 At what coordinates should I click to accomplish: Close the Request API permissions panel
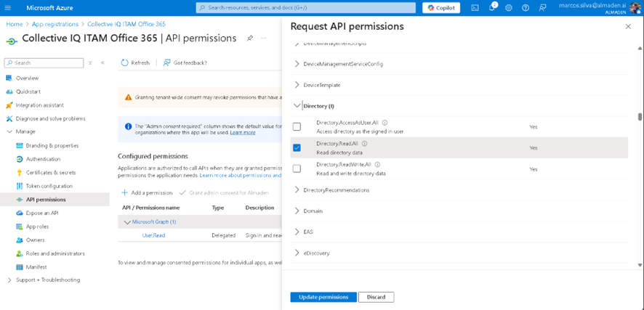pos(628,27)
